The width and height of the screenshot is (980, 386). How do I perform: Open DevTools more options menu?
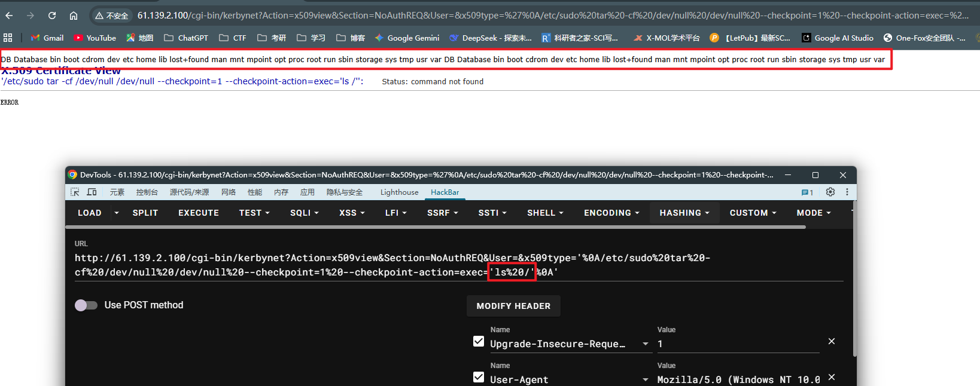[x=847, y=192]
